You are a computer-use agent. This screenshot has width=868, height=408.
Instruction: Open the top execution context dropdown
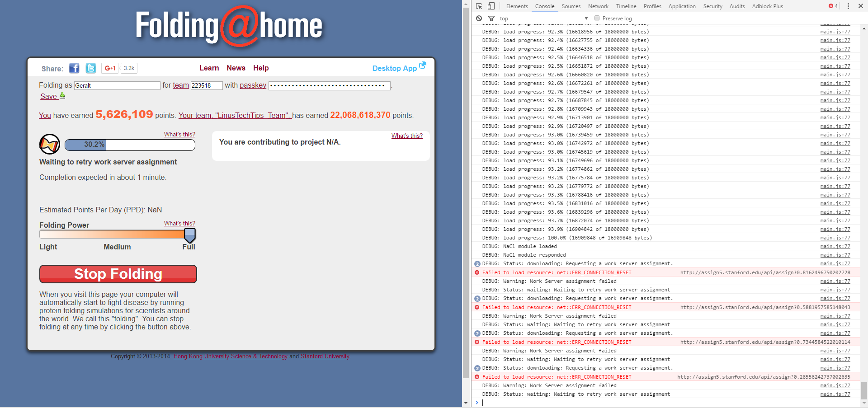click(544, 19)
